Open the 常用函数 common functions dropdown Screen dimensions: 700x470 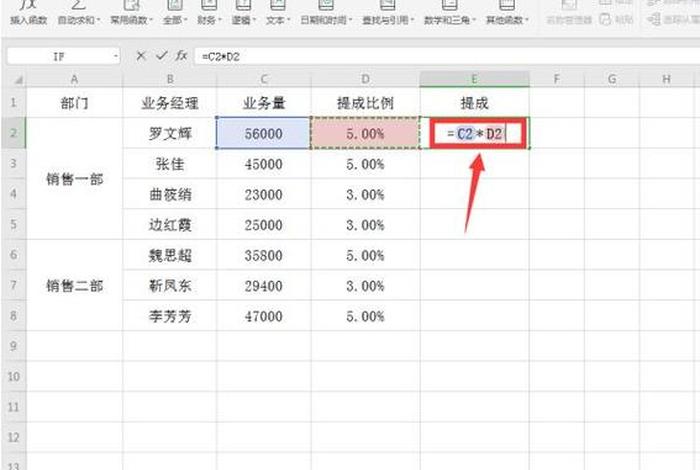point(131,13)
